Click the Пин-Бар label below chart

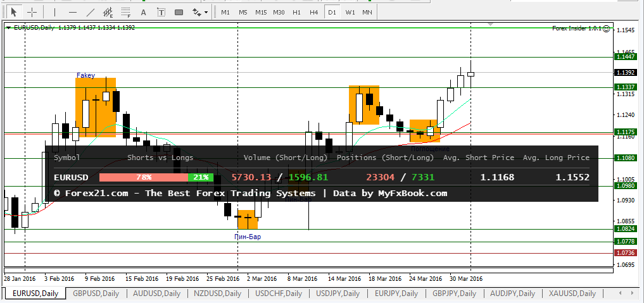[x=248, y=237]
